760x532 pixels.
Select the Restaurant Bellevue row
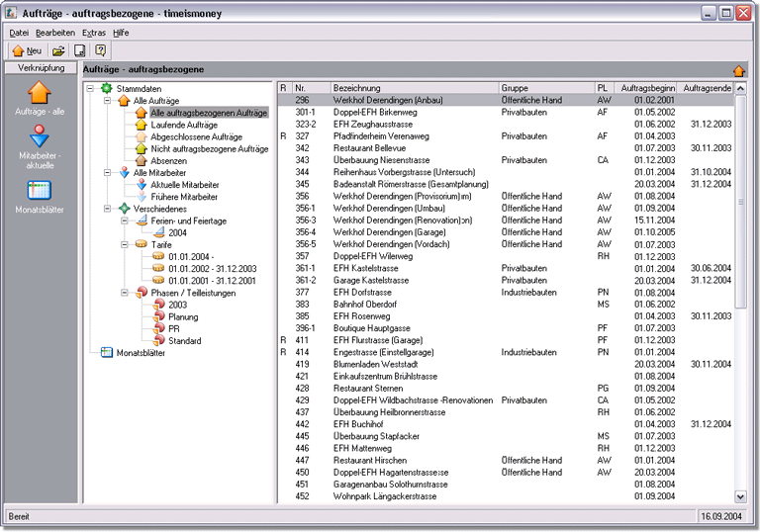pyautogui.click(x=371, y=147)
